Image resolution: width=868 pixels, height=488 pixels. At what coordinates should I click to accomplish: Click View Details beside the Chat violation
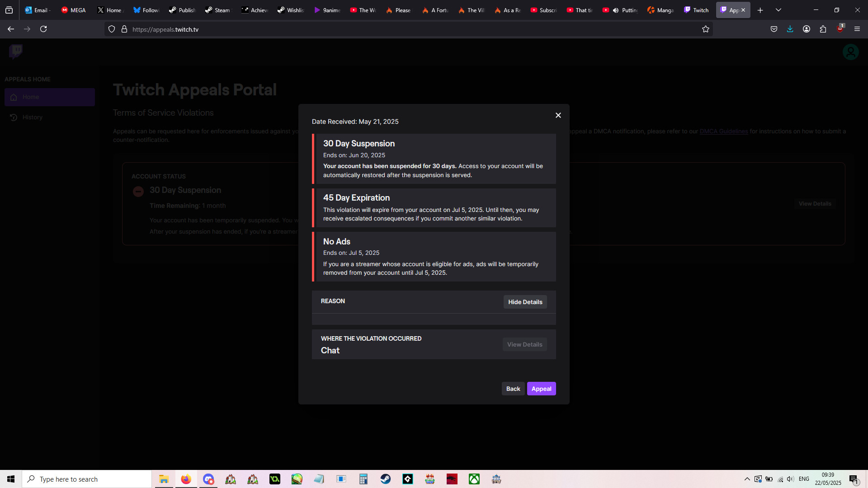pos(524,344)
